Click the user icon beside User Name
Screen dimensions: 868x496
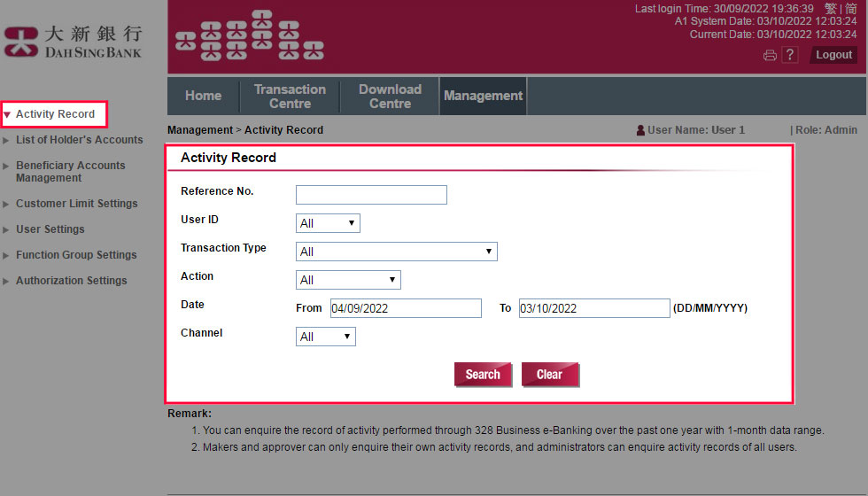(x=640, y=130)
